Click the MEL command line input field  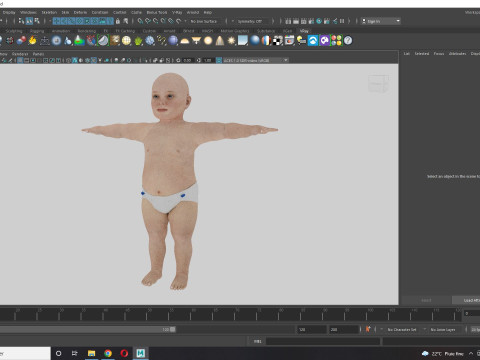(x=323, y=341)
